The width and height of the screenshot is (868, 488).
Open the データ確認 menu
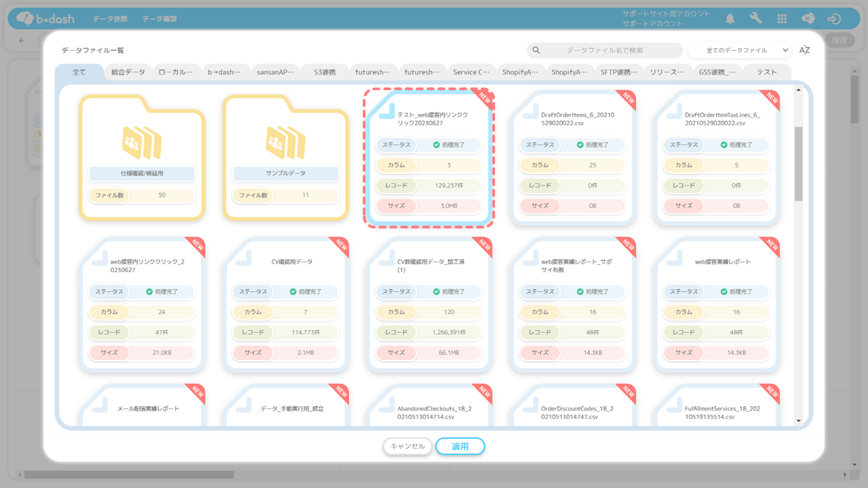coord(159,19)
